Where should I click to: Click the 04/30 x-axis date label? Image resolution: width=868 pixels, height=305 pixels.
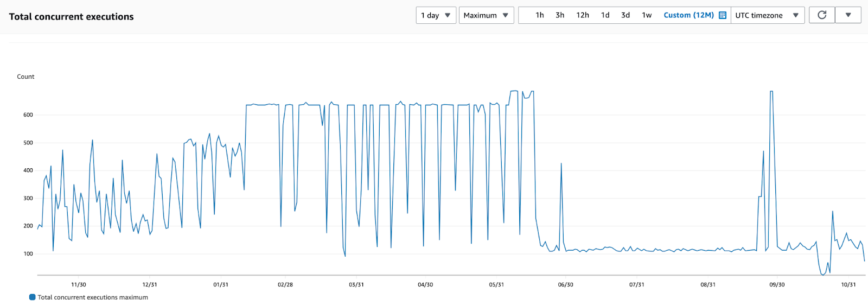point(425,285)
